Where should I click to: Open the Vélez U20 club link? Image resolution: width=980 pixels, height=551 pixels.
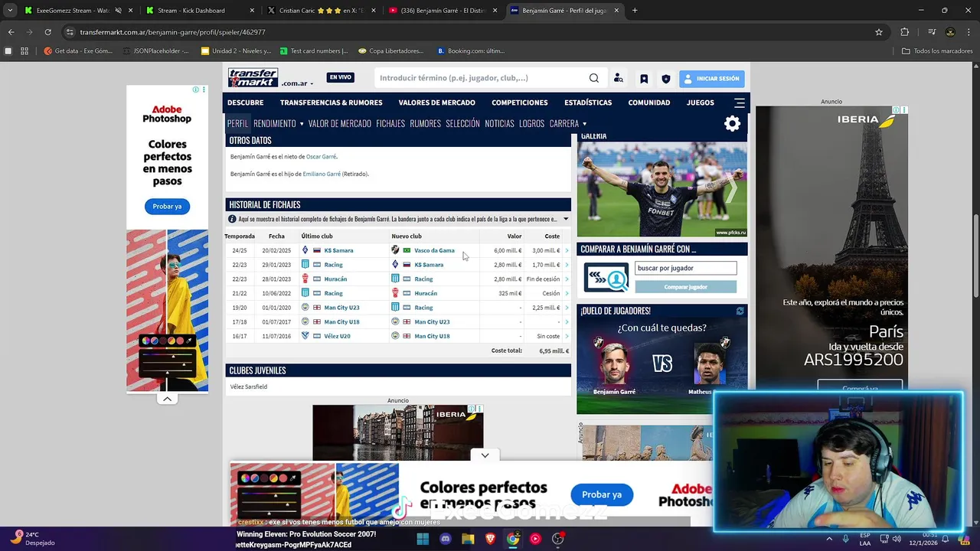337,336
